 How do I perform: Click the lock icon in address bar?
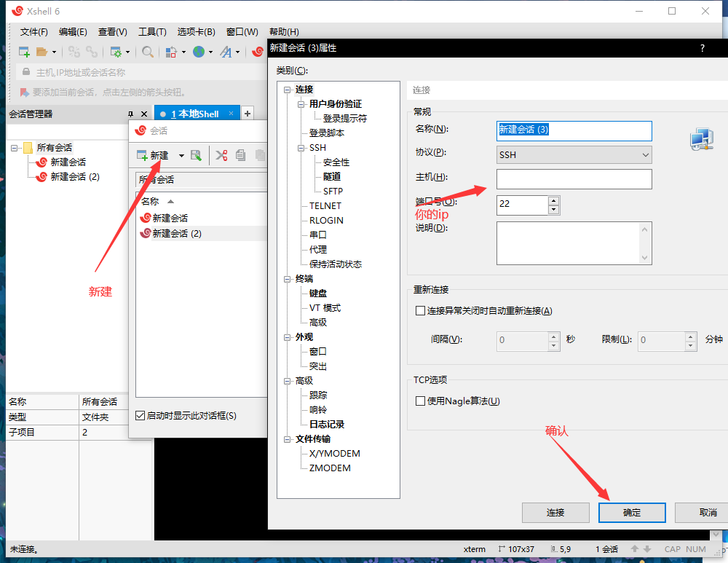[26, 72]
